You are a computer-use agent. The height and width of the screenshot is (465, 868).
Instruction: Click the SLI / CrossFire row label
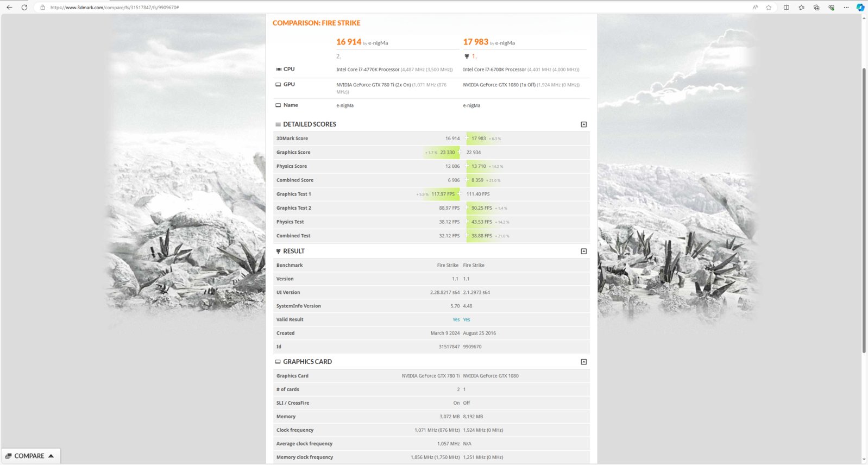293,403
